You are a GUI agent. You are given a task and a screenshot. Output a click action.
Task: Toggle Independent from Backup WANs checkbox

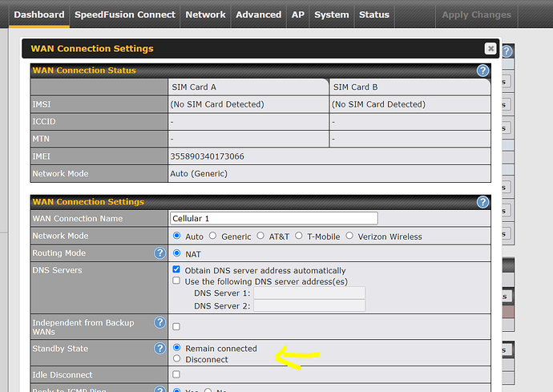pyautogui.click(x=177, y=326)
